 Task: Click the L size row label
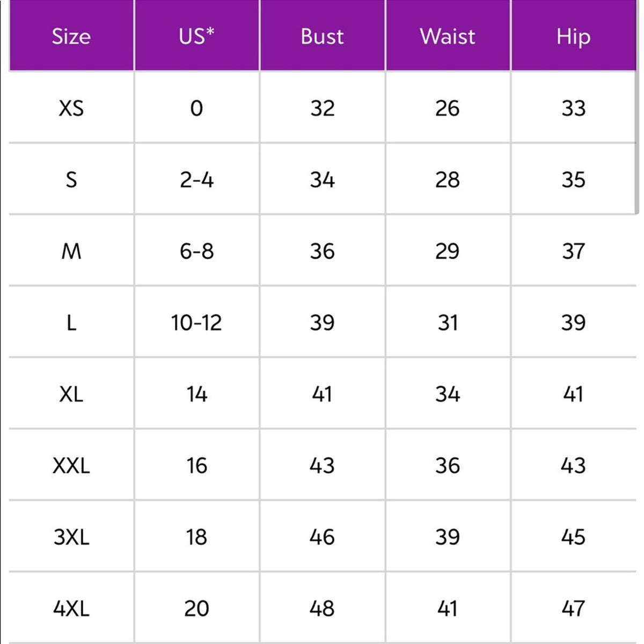click(71, 322)
